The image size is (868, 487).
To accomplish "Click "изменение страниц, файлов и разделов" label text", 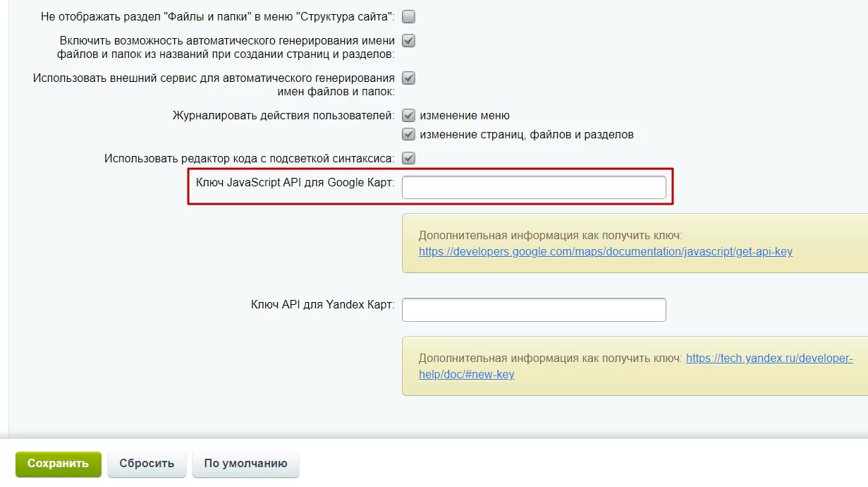I will [x=527, y=134].
